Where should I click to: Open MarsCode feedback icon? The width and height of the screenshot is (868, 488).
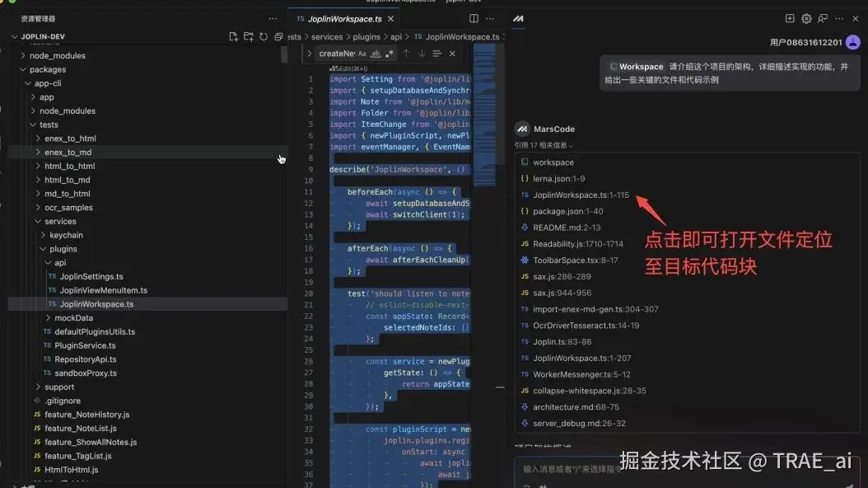(823, 19)
